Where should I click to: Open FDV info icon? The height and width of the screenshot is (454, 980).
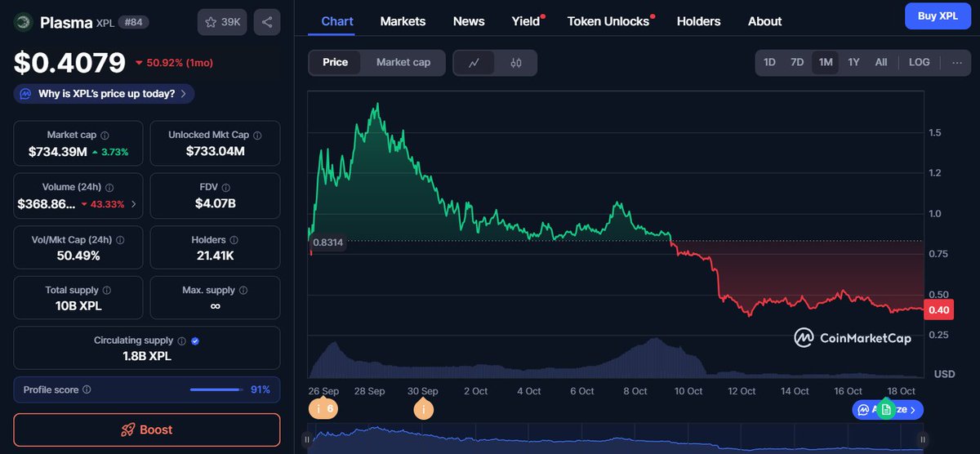coord(225,188)
